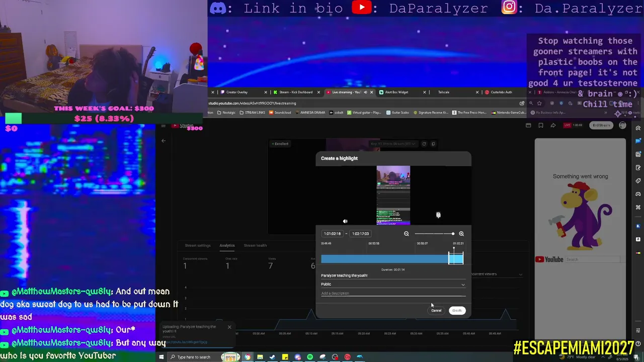
Task: Open Sticky Notes from the taskbar
Action: point(285,357)
